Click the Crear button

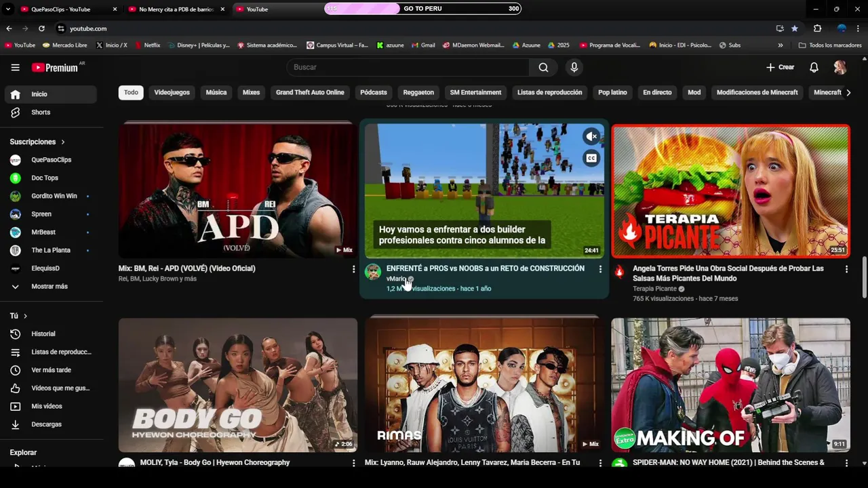(x=780, y=67)
